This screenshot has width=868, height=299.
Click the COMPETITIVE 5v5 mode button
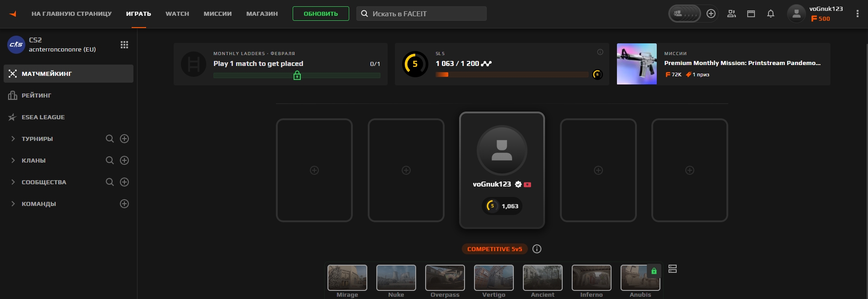coord(494,249)
